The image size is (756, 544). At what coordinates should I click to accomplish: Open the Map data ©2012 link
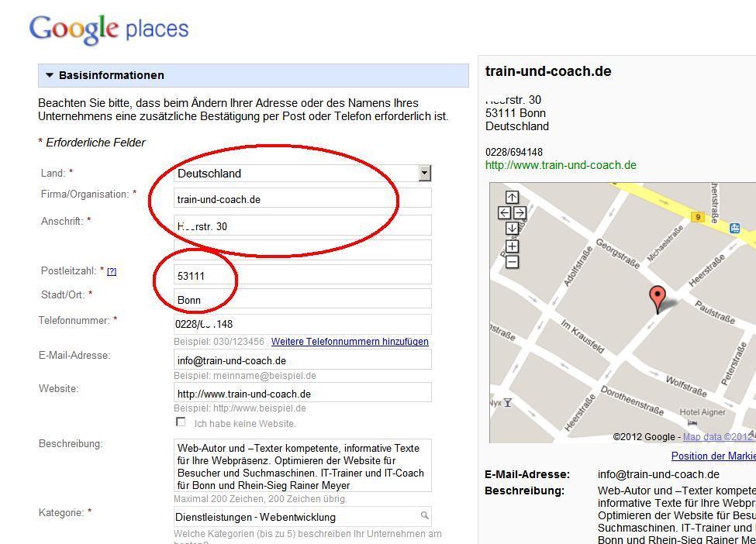coord(718,436)
